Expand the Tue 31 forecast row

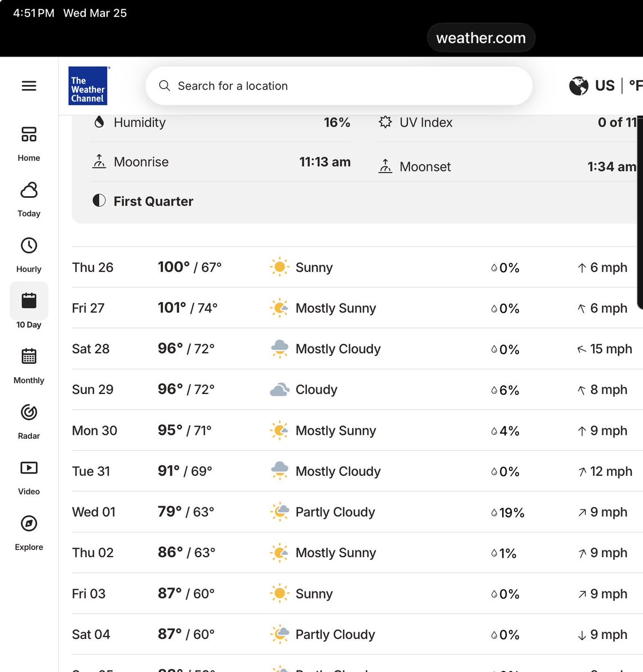click(x=357, y=471)
